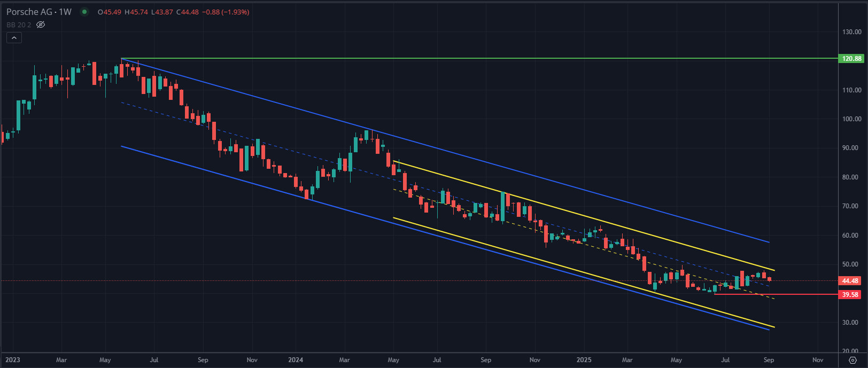Click the −0.88 (−1.93%) change value
Screen dimensions: 868x368
point(226,12)
